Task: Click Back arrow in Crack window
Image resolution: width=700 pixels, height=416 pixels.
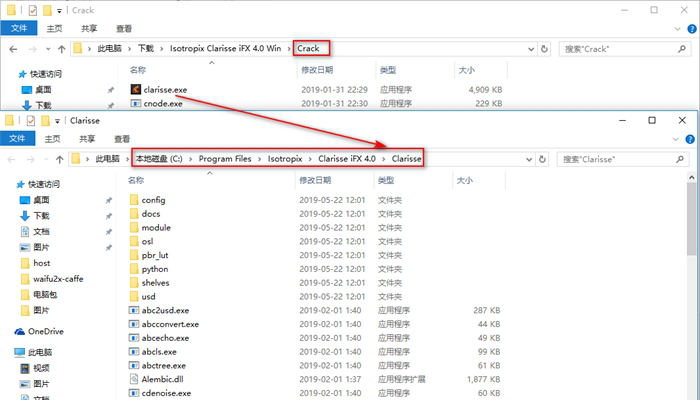Action: point(13,49)
